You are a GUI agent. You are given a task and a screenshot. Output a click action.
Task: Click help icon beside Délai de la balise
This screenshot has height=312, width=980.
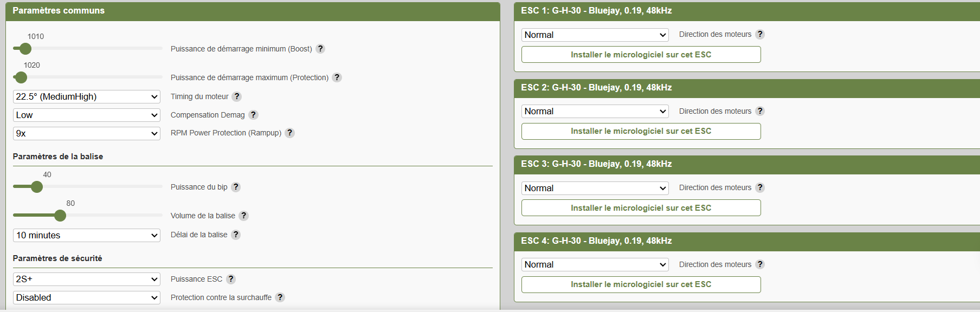click(236, 235)
